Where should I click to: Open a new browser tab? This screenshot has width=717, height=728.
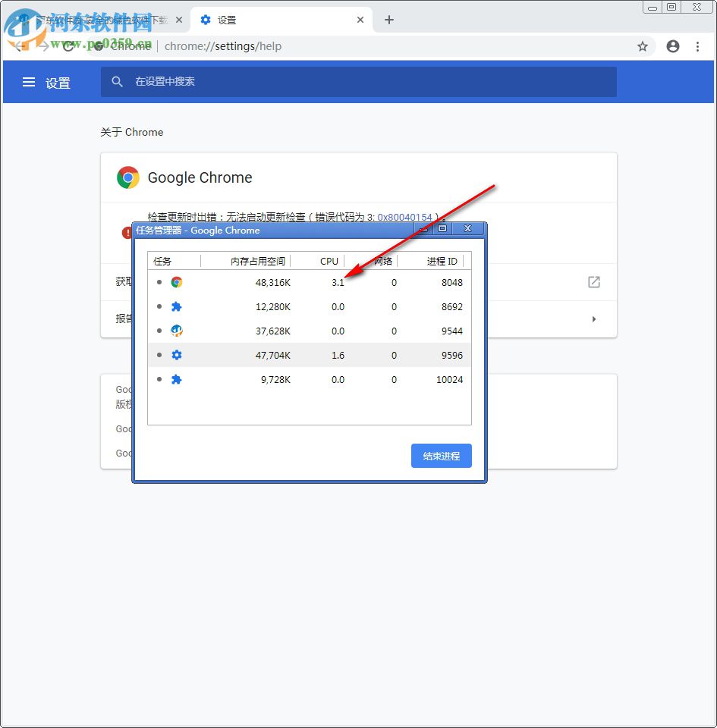pyautogui.click(x=389, y=20)
